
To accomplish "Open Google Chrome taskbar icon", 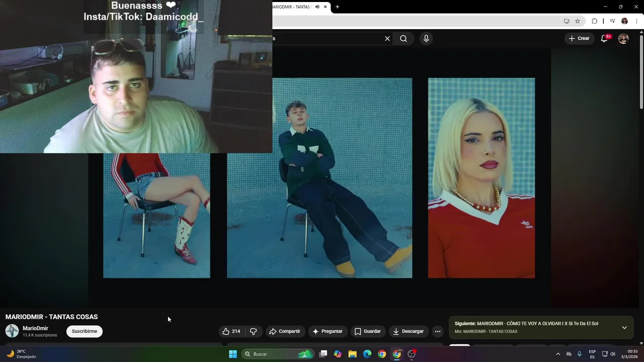I will pyautogui.click(x=382, y=354).
